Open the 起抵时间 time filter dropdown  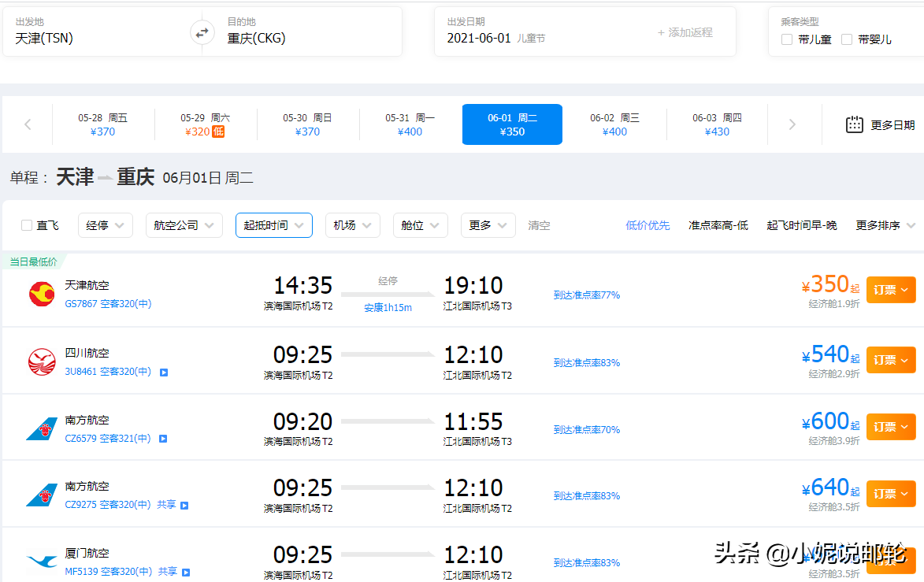click(x=273, y=225)
